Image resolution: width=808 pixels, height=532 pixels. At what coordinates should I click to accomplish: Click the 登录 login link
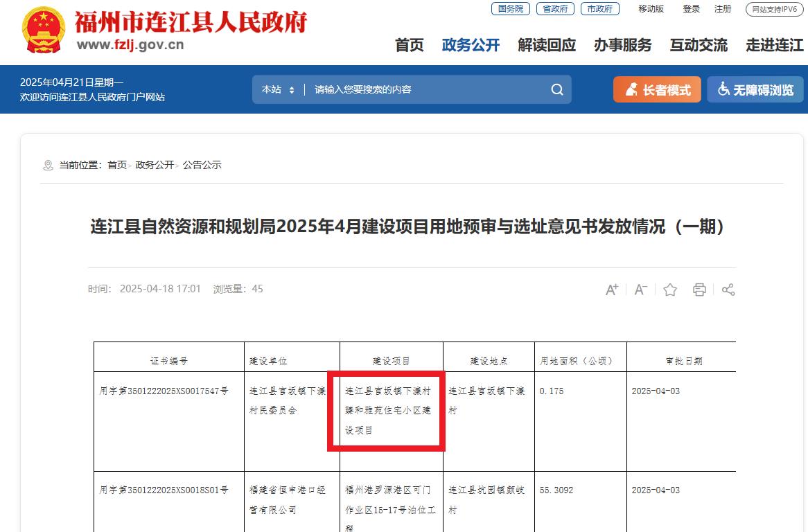tap(691, 9)
